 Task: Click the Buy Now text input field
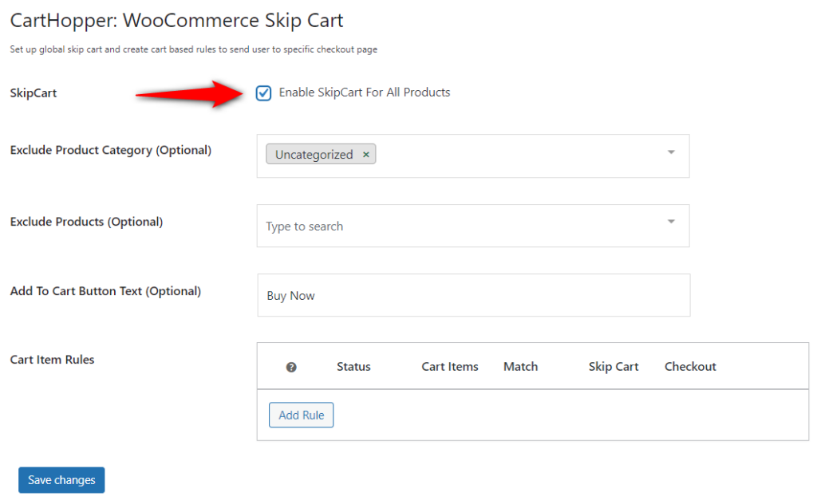pyautogui.click(x=474, y=295)
